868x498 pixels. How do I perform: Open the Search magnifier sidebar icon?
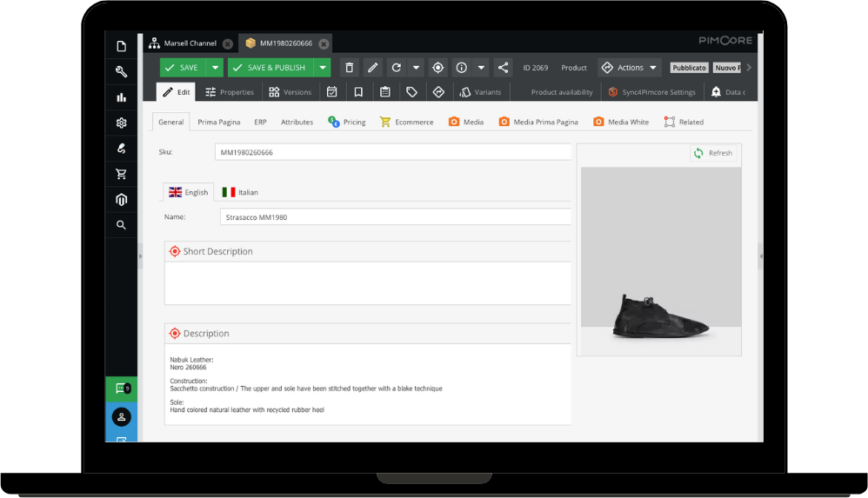(x=121, y=224)
